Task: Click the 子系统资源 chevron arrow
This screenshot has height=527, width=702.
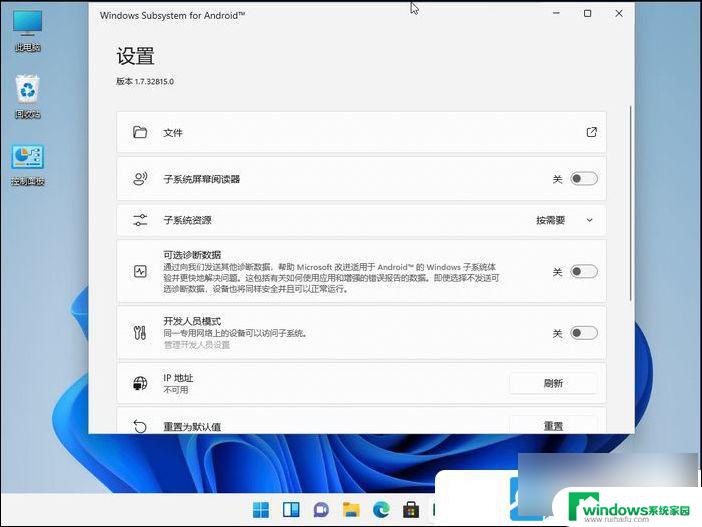Action: [x=590, y=220]
